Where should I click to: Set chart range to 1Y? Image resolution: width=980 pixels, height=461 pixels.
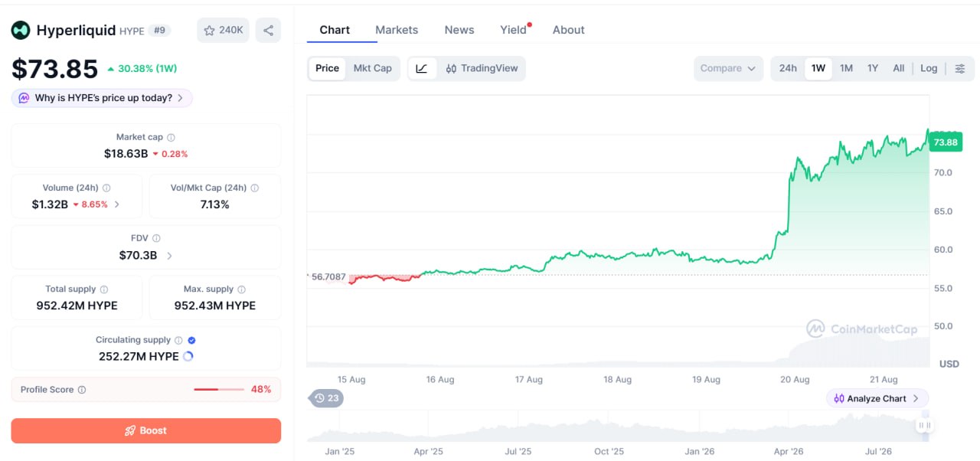873,68
